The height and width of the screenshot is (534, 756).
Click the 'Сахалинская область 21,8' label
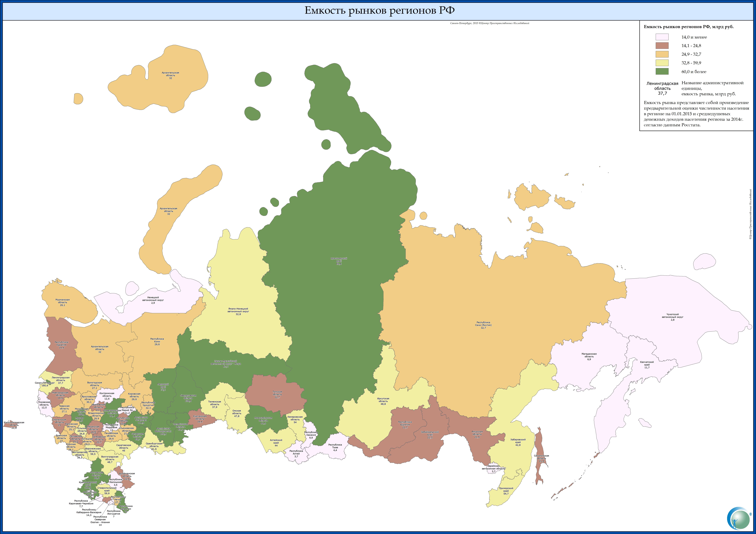541,458
